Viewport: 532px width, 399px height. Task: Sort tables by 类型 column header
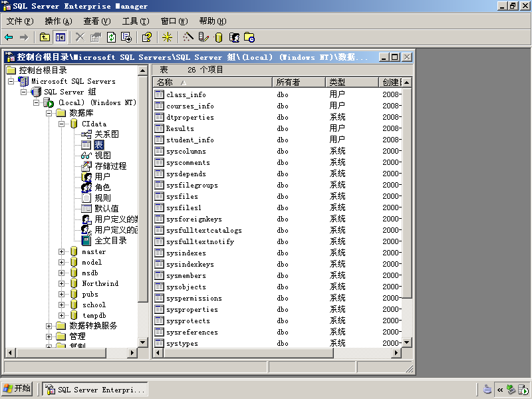coord(352,82)
